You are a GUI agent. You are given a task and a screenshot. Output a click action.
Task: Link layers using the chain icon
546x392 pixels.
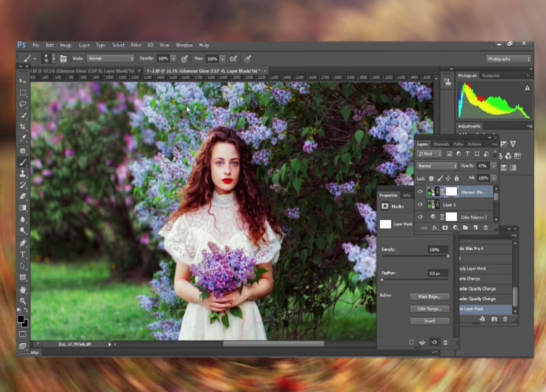[x=424, y=228]
